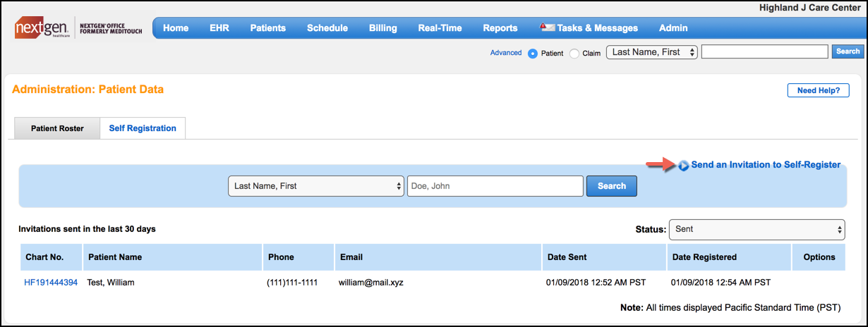Image resolution: width=868 pixels, height=327 pixels.
Task: Open the Home menu
Action: (x=176, y=28)
